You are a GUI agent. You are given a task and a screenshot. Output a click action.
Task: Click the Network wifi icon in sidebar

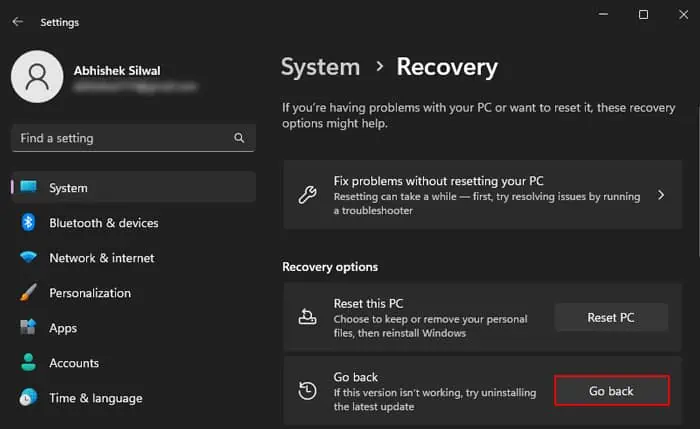(x=29, y=258)
